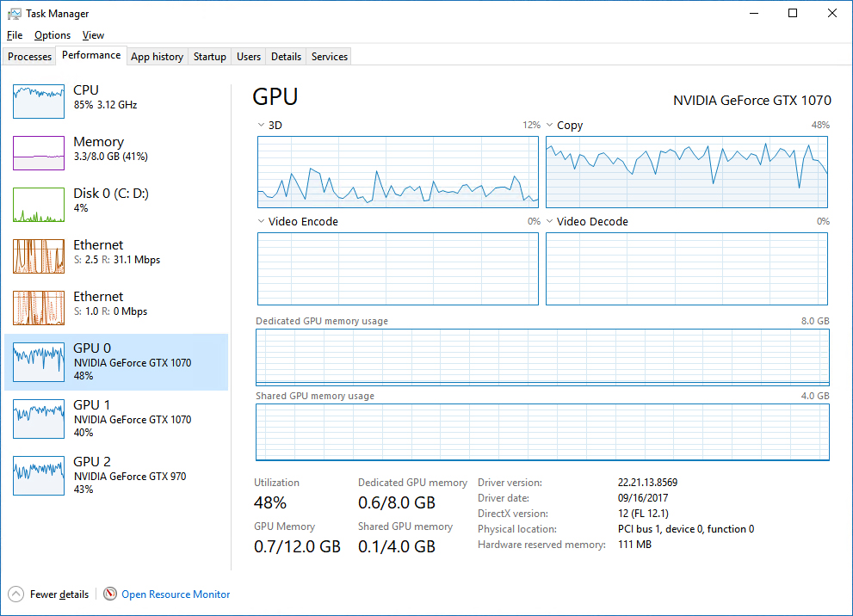Maximize the Task Manager window
The image size is (853, 616).
click(x=793, y=14)
